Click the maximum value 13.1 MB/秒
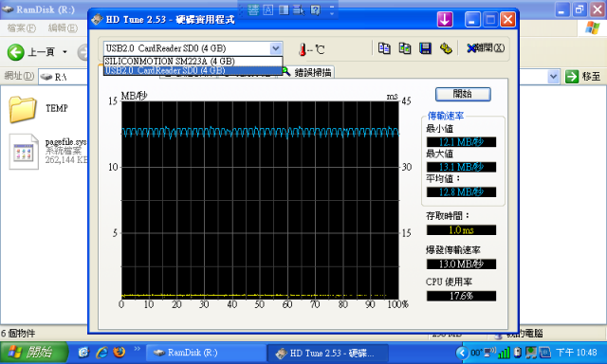Image resolution: width=607 pixels, height=364 pixels. click(x=462, y=167)
